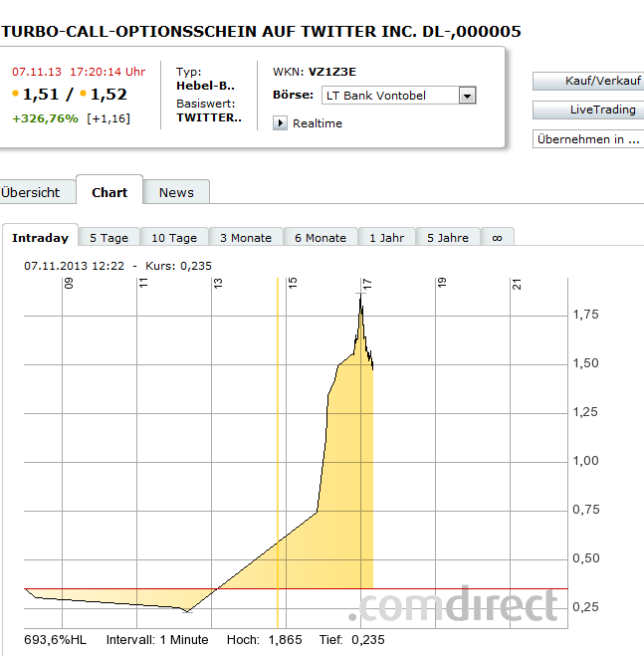Expand the Übernehmen in ... menu
Image resolution: width=644 pixels, height=656 pixels.
point(588,139)
